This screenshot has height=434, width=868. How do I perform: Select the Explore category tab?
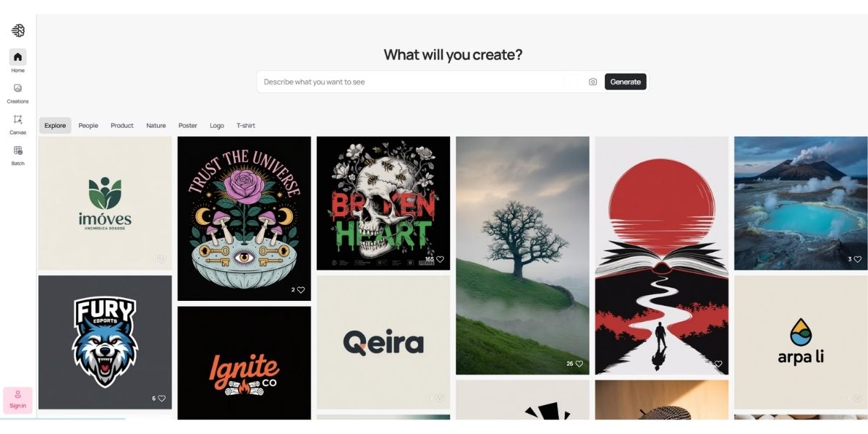(55, 126)
